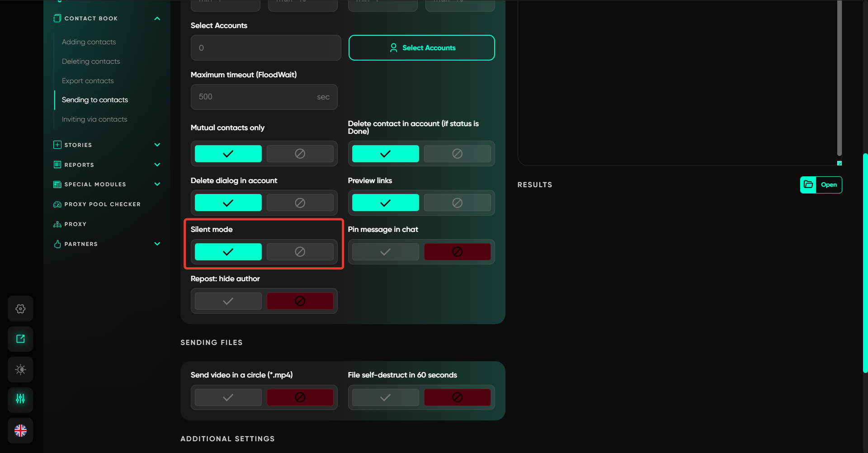Click the external link icon in sidebar
868x453 pixels.
[20, 339]
